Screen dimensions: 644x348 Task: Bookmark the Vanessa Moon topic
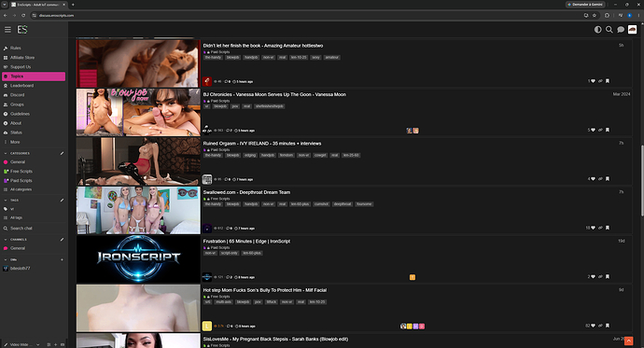pos(608,130)
